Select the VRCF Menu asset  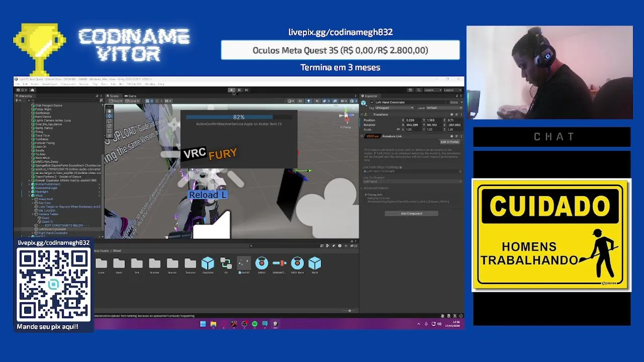[297, 263]
